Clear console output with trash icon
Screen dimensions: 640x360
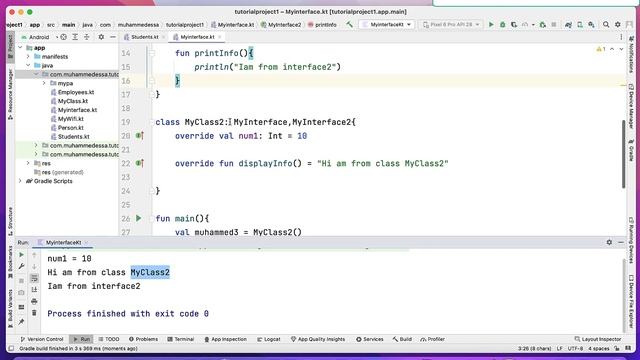[34, 313]
